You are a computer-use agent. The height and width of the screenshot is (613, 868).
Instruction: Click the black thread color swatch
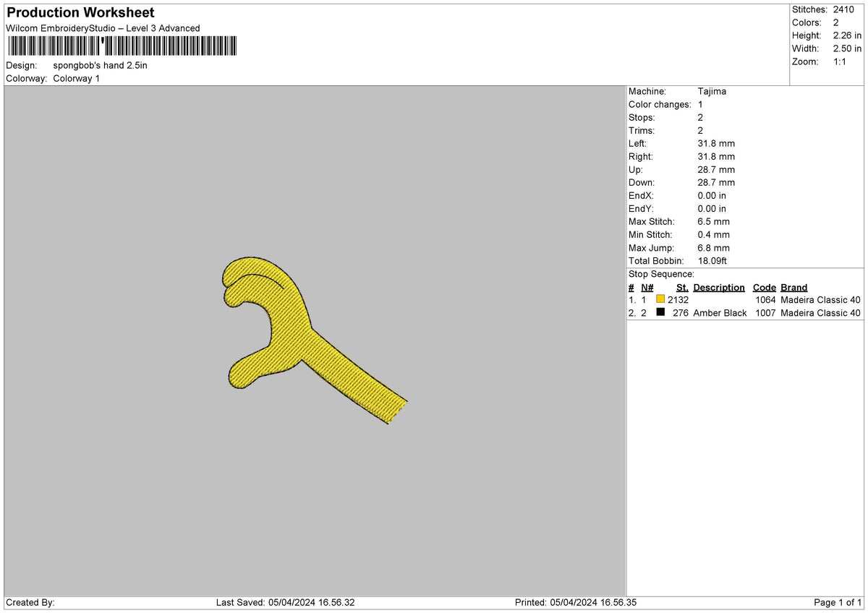[660, 312]
